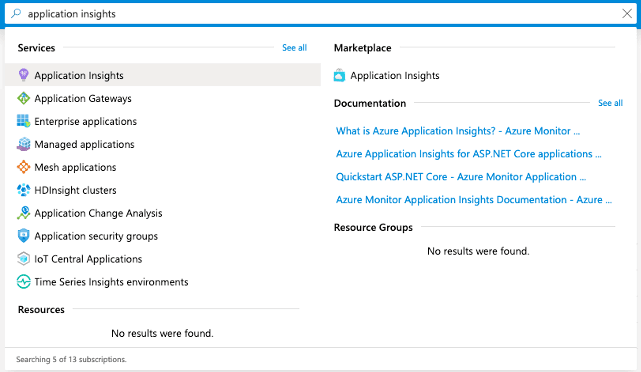
Task: Open Application Insights under Services
Action: tap(163, 75)
